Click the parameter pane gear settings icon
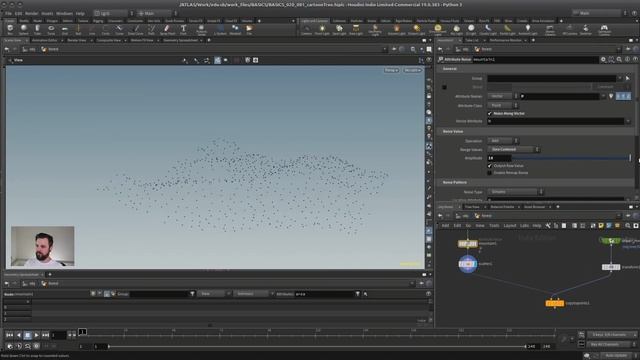Viewport: 640px width, 360px height. [x=603, y=60]
